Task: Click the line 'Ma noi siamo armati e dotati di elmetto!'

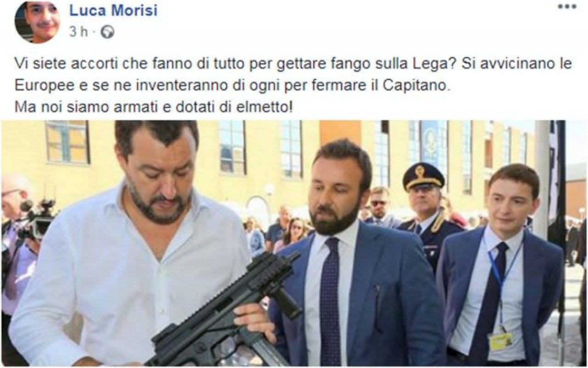Action: click(153, 108)
